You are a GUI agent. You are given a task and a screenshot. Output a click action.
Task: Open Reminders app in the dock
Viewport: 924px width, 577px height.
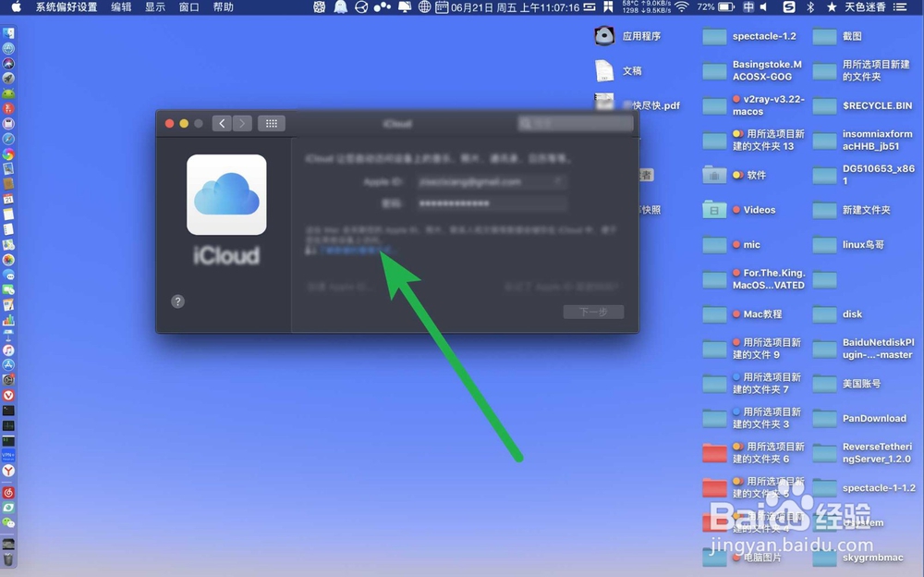point(8,229)
